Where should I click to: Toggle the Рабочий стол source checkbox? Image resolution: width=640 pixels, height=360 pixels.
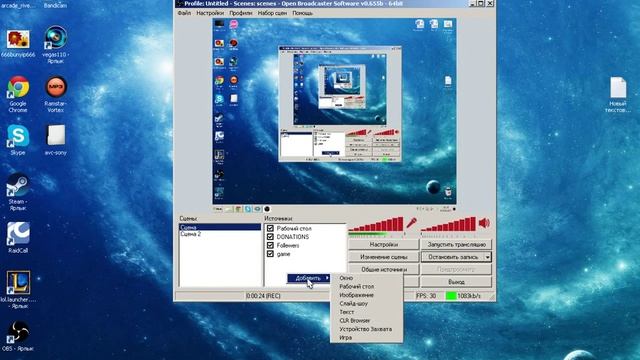pos(270,228)
